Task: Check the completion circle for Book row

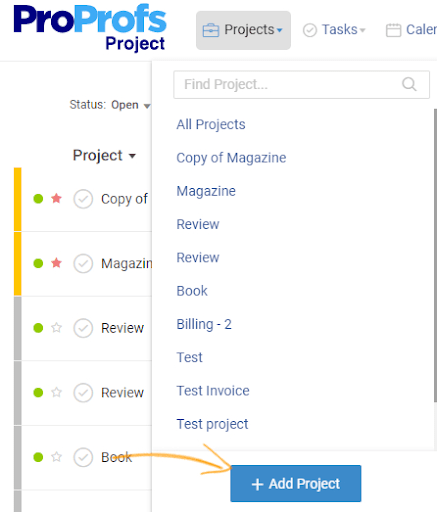Action: [83, 457]
